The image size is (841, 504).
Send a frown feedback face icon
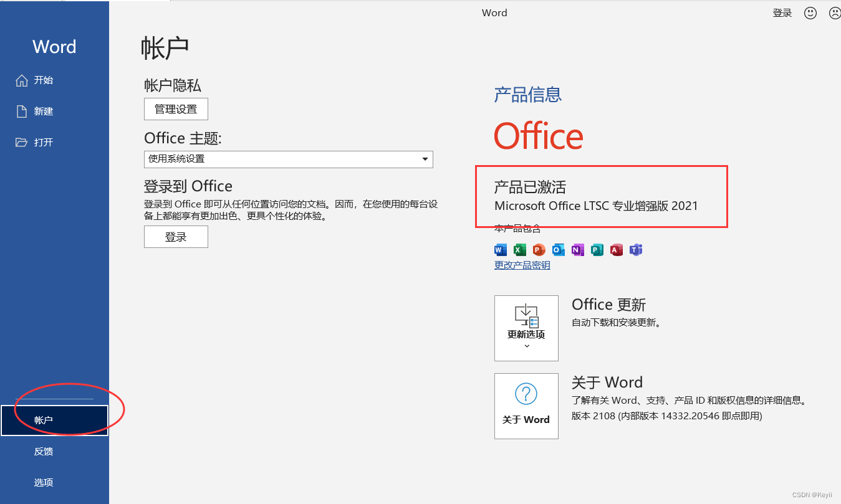835,13
